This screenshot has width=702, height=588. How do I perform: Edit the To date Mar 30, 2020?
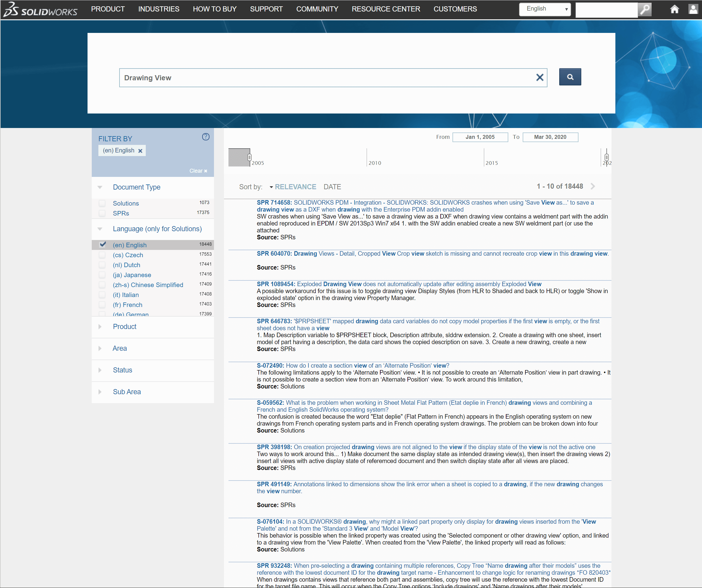tap(550, 137)
